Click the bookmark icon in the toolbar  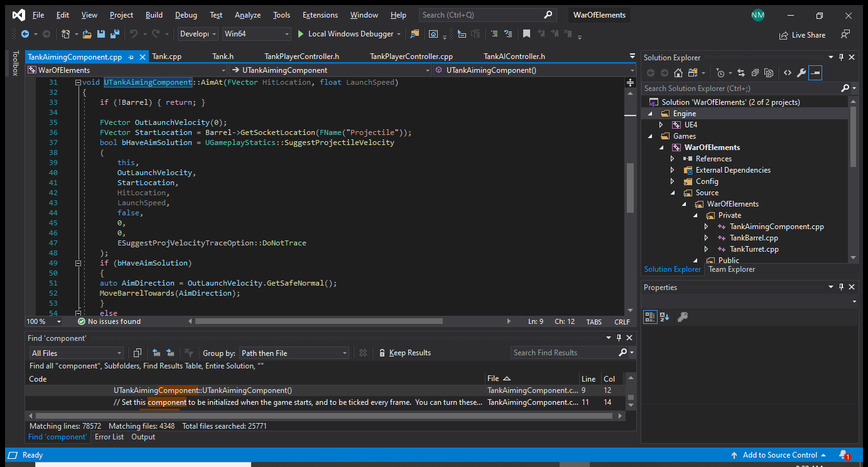[526, 34]
